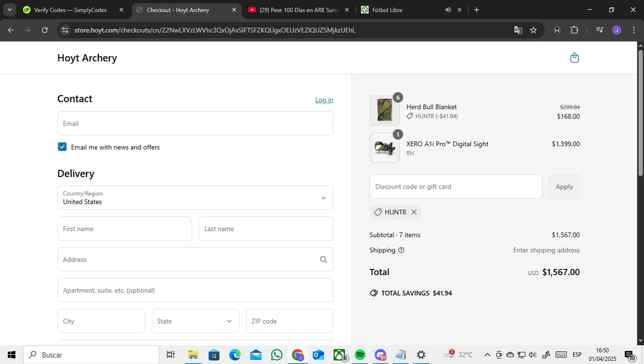Click the Herd Bull Blanket thumbnail
The image size is (644, 364).
pyautogui.click(x=385, y=110)
